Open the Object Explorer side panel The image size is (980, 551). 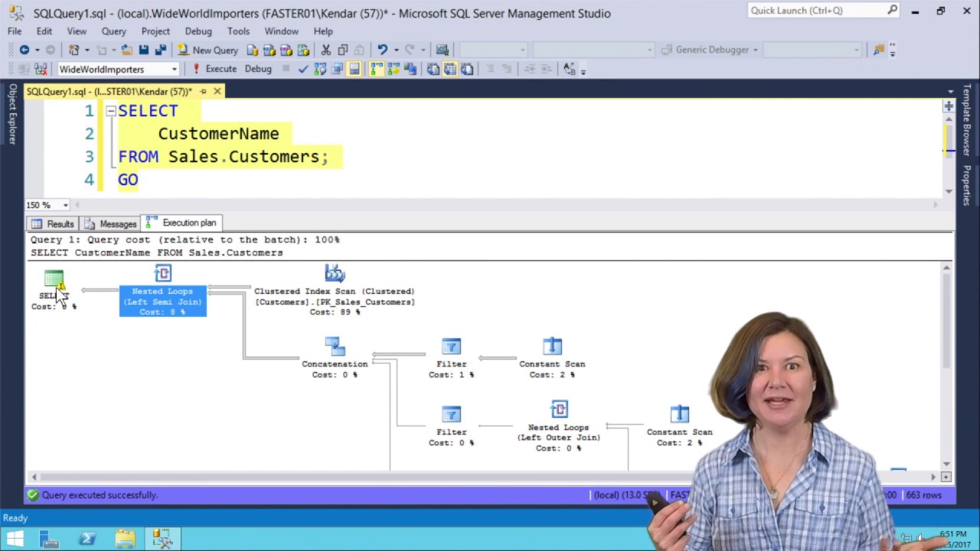pyautogui.click(x=12, y=114)
